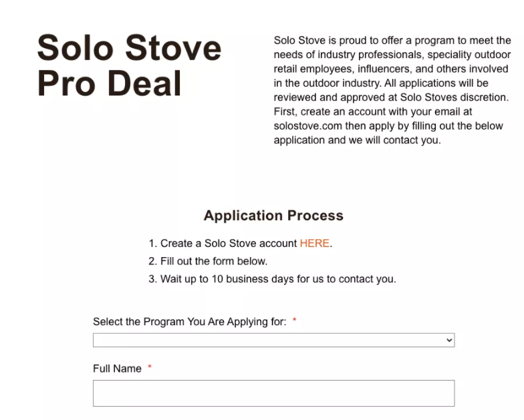Click the 'application and we will contact you' line
Viewport: 524px width, 420px height.
point(357,140)
